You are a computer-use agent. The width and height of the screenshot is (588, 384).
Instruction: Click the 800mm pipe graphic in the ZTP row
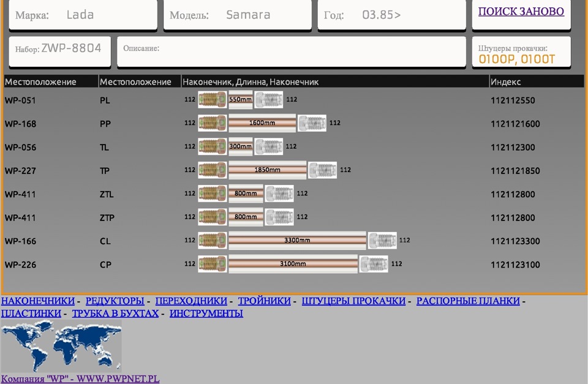pos(246,217)
